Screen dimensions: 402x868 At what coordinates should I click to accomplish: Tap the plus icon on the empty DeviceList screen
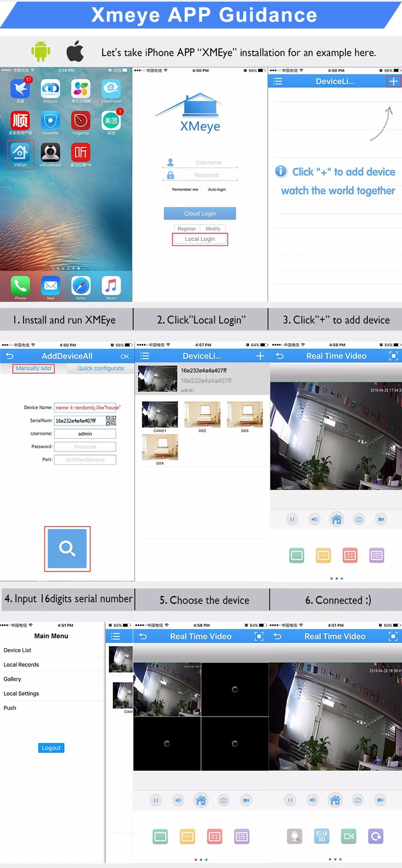[393, 81]
